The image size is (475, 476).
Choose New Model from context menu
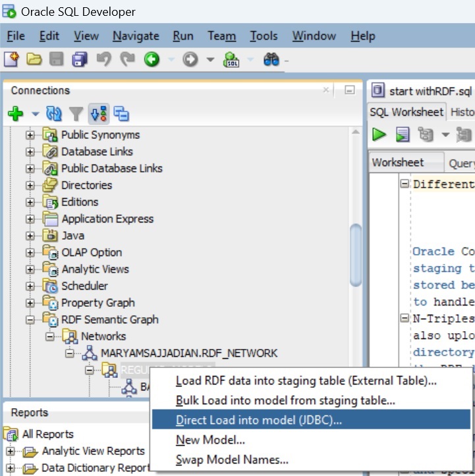point(311,440)
